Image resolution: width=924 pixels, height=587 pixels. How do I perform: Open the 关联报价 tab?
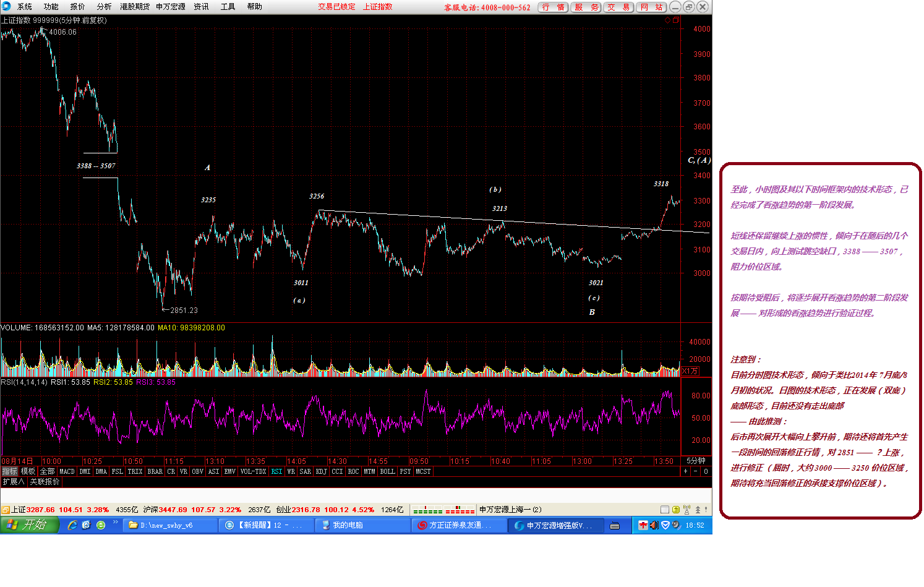coord(45,481)
